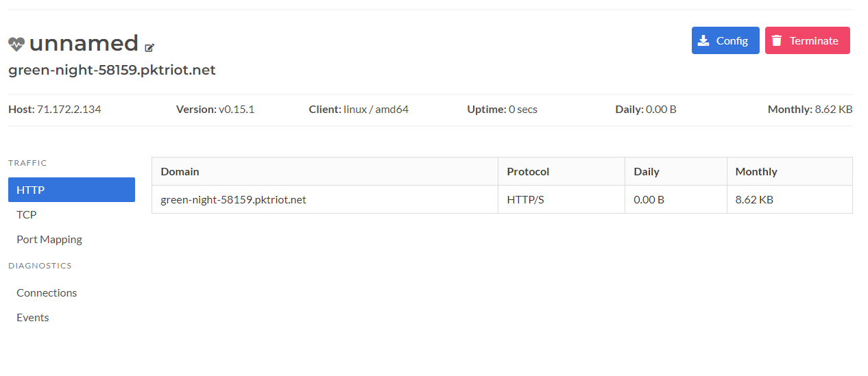The image size is (868, 376).
Task: Click the download icon in Config button
Action: coord(704,40)
